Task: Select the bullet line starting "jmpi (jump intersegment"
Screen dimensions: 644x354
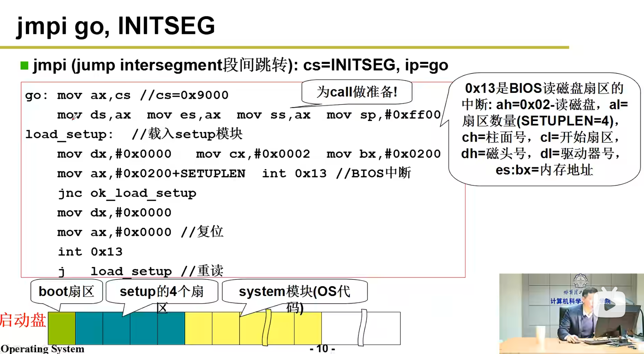Action: [240, 65]
